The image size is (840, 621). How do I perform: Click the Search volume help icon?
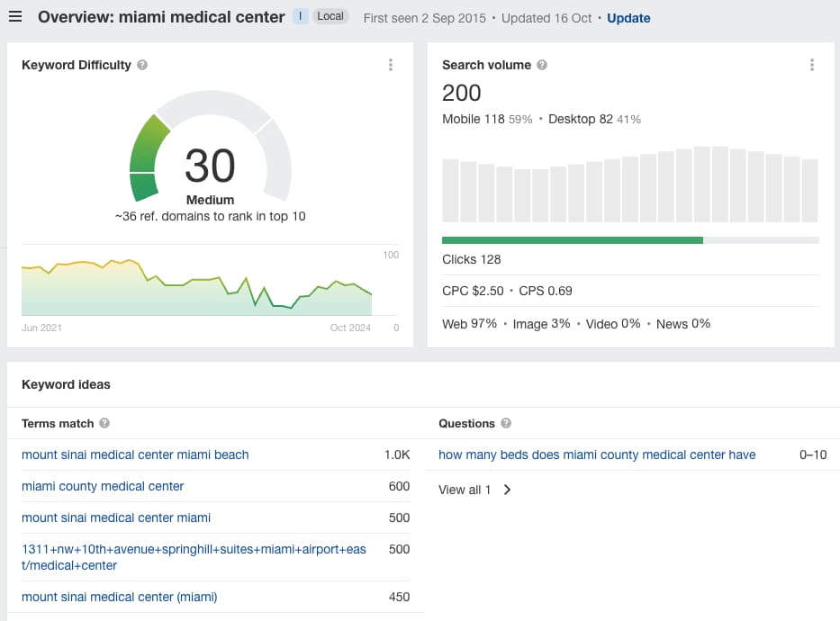point(542,65)
